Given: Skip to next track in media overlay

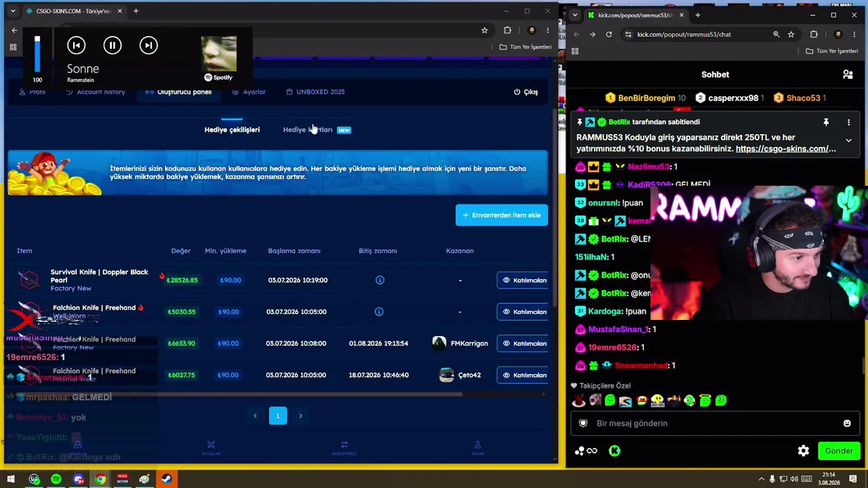Looking at the screenshot, I should coord(149,45).
